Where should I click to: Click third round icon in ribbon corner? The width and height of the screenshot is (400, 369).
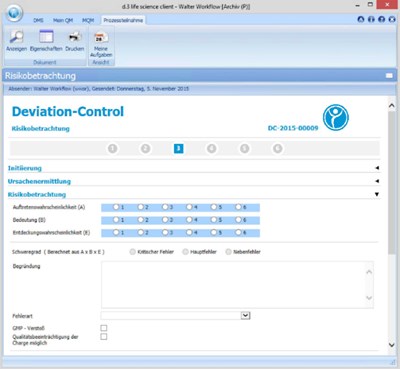click(382, 19)
